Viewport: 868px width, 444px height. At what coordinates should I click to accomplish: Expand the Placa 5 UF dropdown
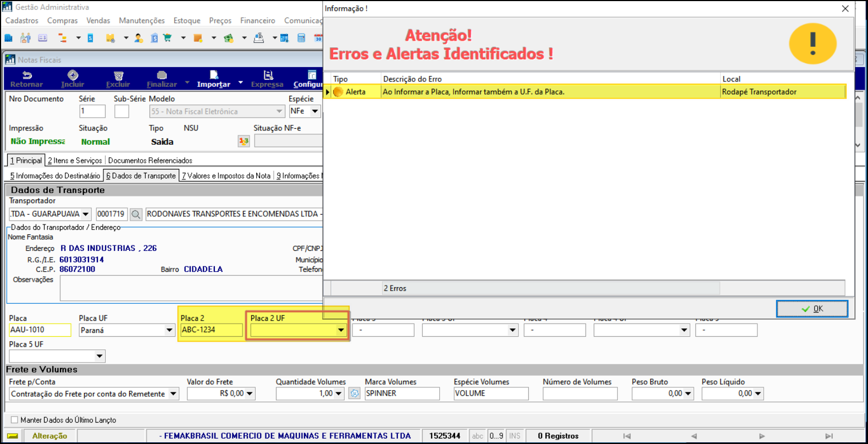pyautogui.click(x=99, y=356)
